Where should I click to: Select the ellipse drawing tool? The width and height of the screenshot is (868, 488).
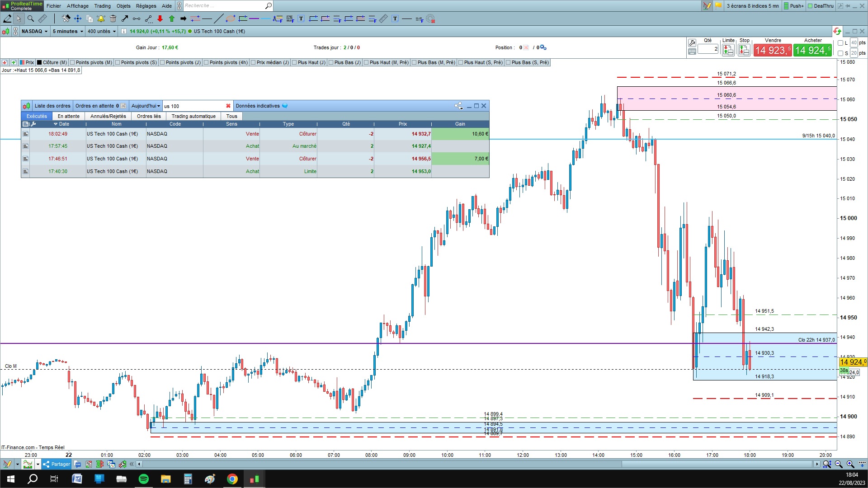point(231,19)
